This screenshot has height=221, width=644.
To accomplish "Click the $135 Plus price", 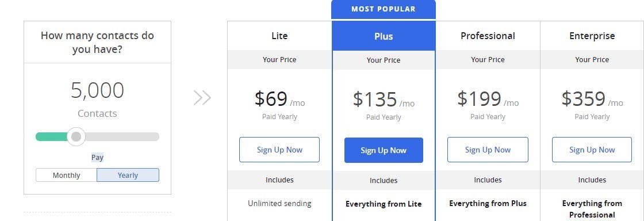I will (x=375, y=99).
